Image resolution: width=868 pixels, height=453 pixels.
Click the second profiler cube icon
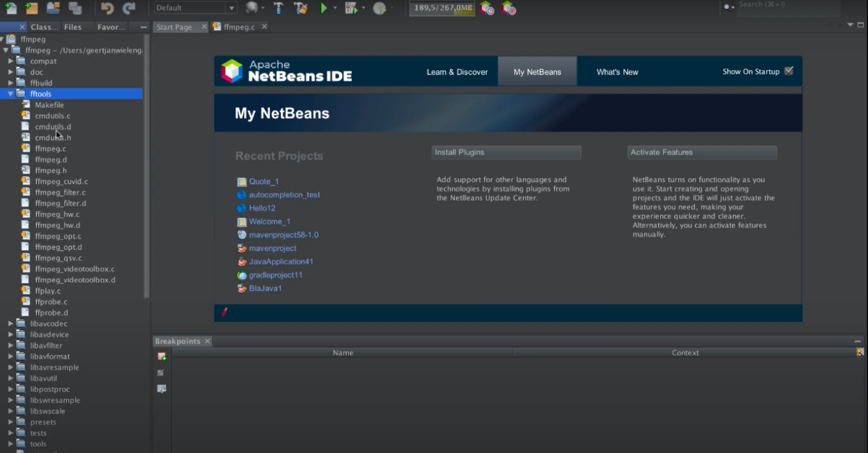(509, 8)
